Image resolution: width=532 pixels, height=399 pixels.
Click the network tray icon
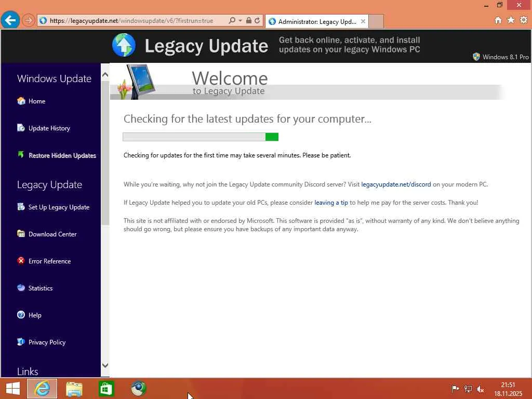[x=468, y=389]
